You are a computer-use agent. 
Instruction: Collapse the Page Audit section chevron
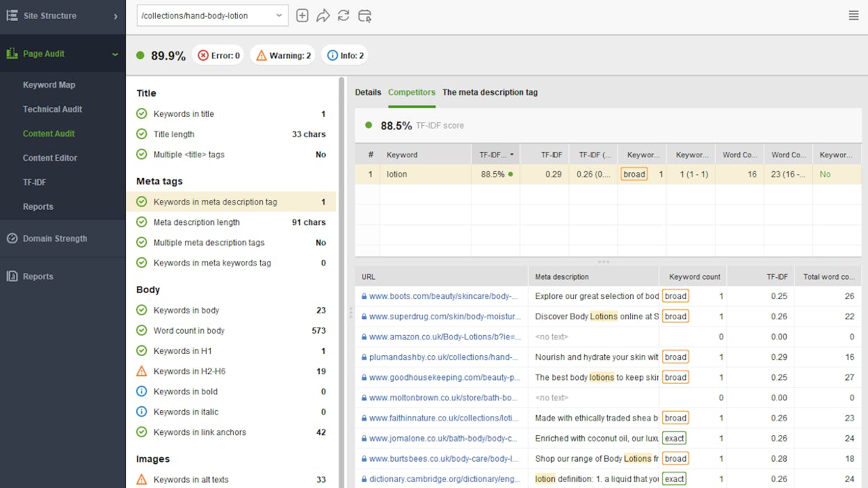click(115, 54)
